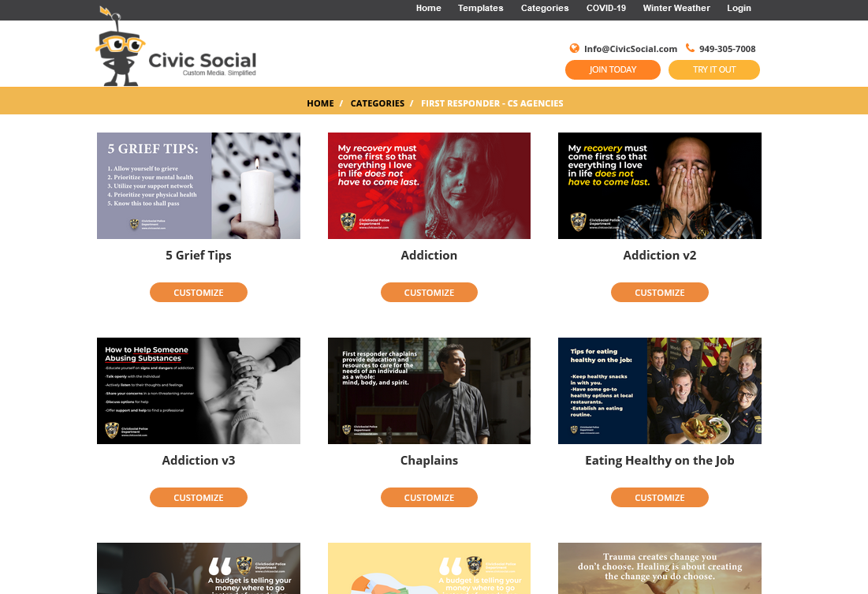Customize the Eating Healthy on the Job template
868x594 pixels.
click(x=660, y=498)
